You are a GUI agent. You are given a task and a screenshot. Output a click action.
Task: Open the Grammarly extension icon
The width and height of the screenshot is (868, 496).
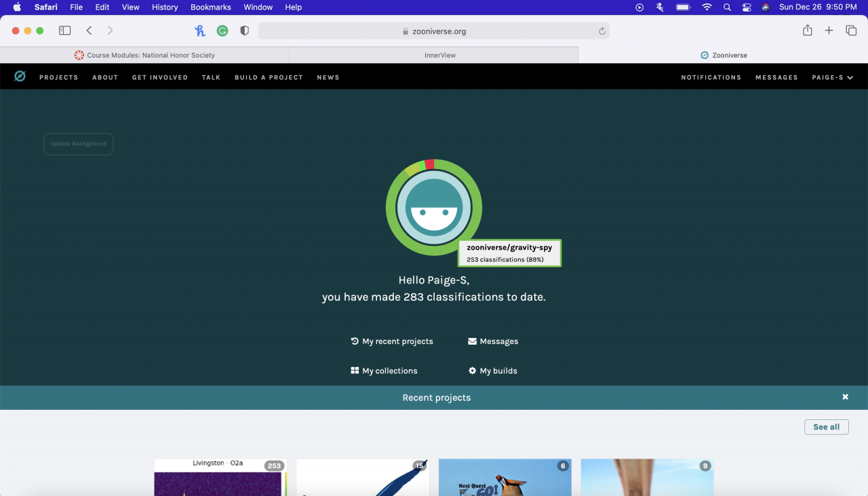point(222,31)
